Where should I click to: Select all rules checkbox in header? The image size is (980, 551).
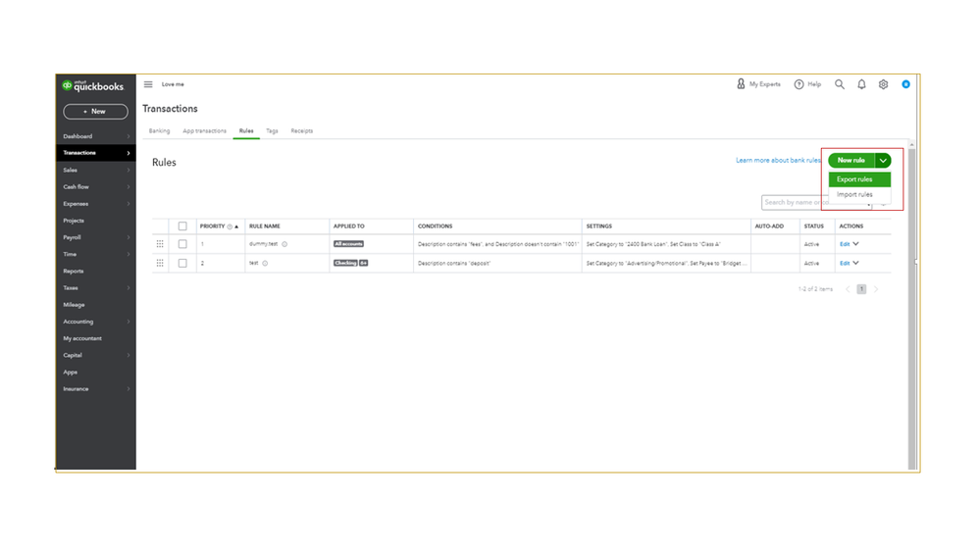pos(182,226)
